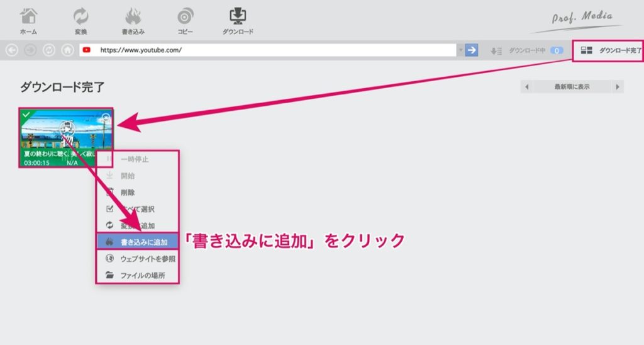This screenshot has height=345, width=644.
Task: Click previous arrow beside 最新順に表示
Action: pyautogui.click(x=527, y=87)
